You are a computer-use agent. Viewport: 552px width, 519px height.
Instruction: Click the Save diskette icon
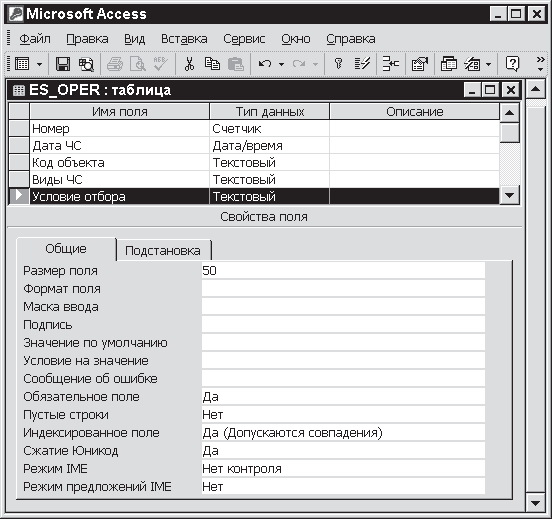pos(63,64)
